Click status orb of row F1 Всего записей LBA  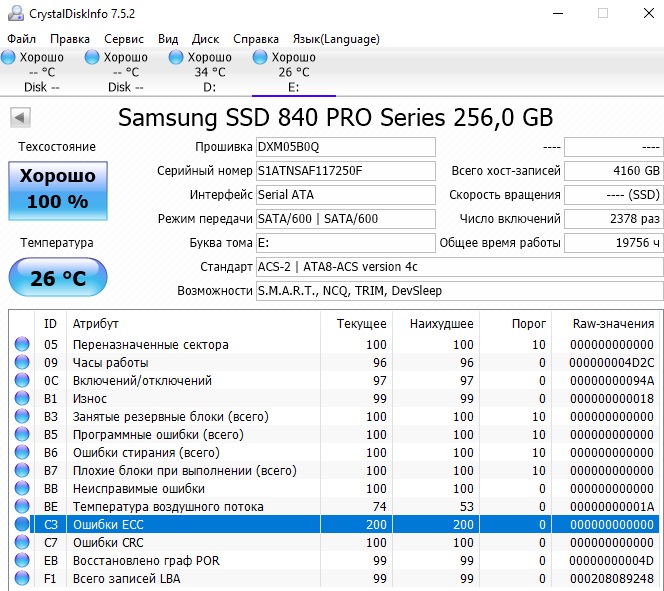coord(22,578)
